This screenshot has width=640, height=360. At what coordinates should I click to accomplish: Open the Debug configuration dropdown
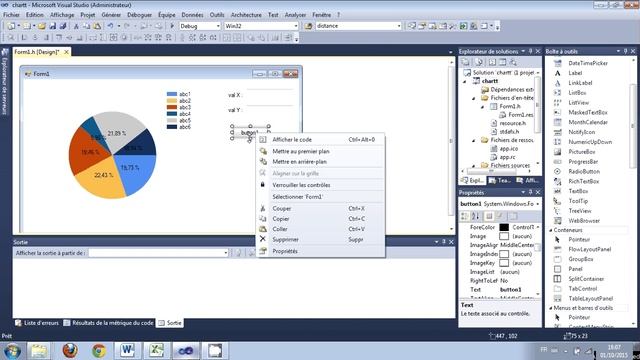(218, 26)
